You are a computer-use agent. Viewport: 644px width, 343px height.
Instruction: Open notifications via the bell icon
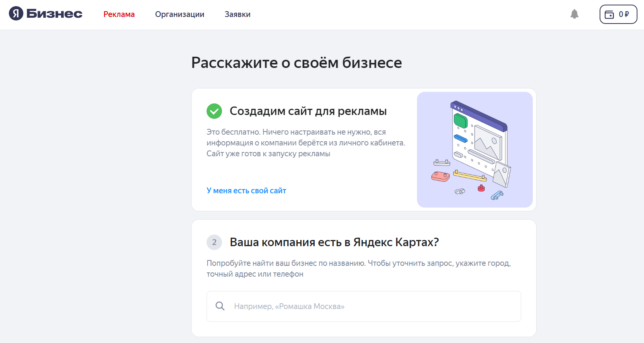coord(575,14)
